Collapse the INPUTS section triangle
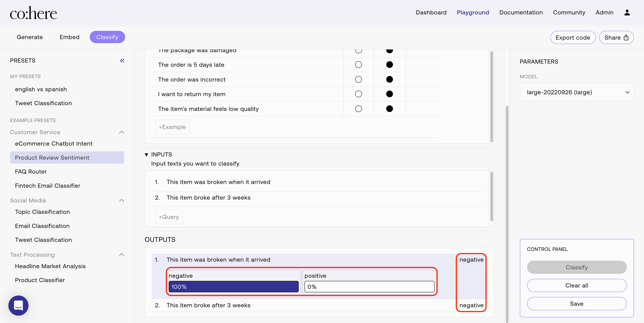 click(x=147, y=155)
